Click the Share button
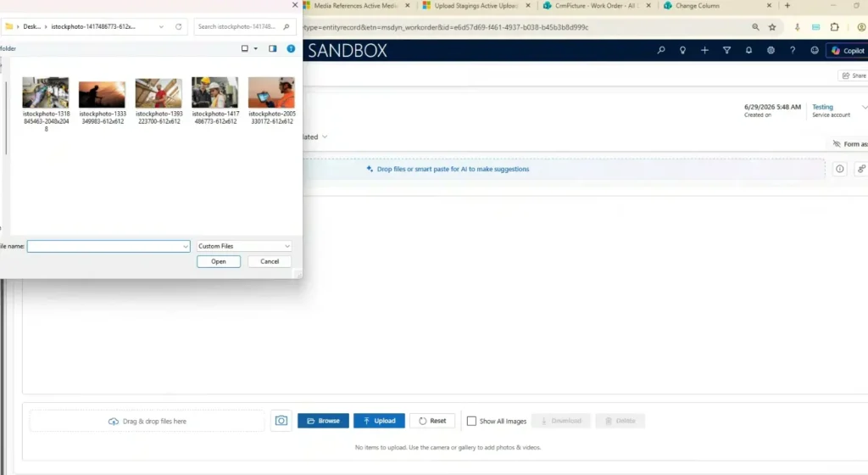 tap(853, 75)
